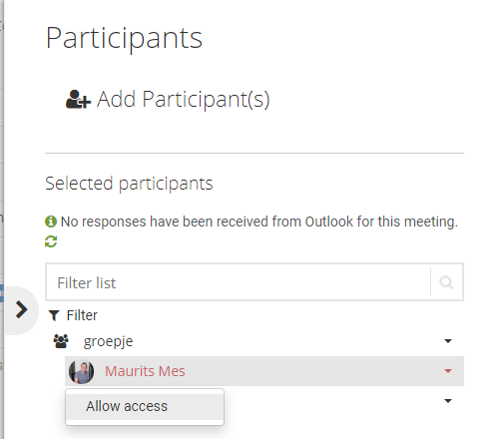Image resolution: width=504 pixels, height=439 pixels.
Task: Click the funnel icon next to Filter
Action: (x=54, y=315)
